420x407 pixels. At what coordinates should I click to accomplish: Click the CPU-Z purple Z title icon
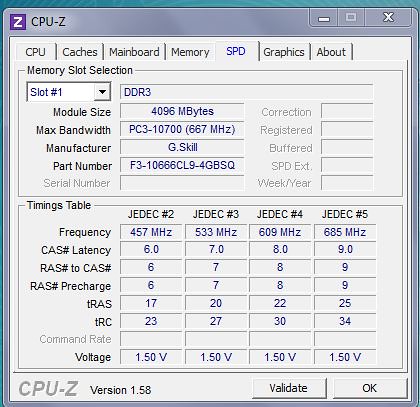click(18, 22)
